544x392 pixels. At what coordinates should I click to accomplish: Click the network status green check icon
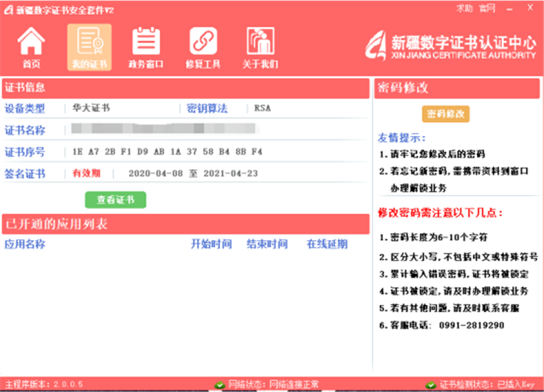(x=219, y=385)
